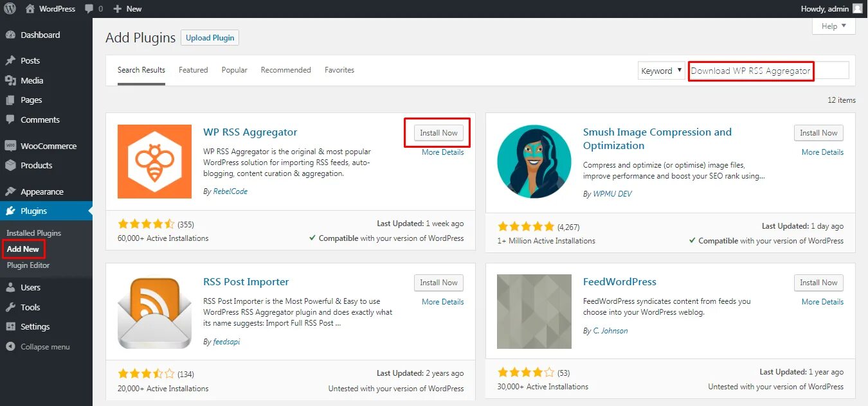The height and width of the screenshot is (406, 868).
Task: Click Smush plugin five-star rating
Action: [525, 227]
